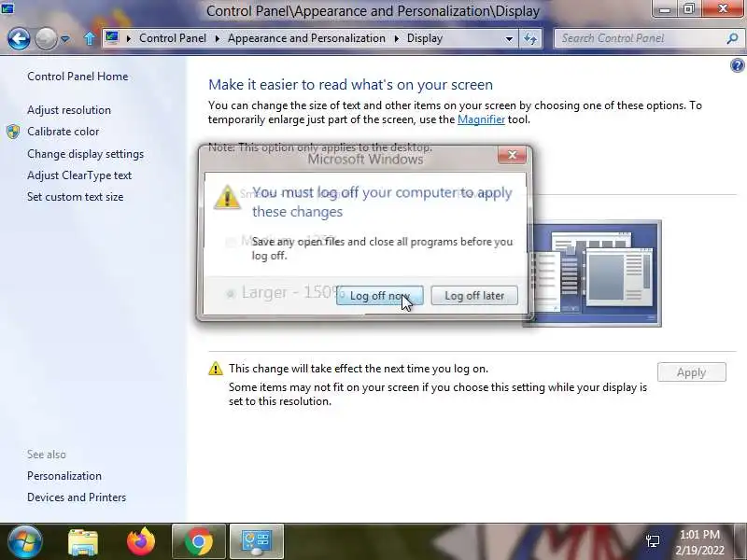The width and height of the screenshot is (747, 560).
Task: Open Adjust resolution link
Action: [x=69, y=110]
